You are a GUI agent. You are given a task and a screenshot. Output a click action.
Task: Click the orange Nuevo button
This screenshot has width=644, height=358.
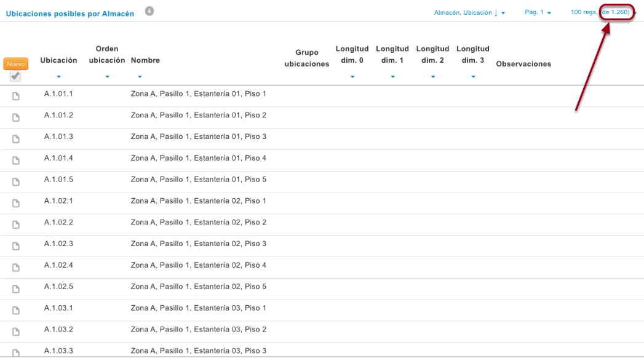[x=15, y=63]
